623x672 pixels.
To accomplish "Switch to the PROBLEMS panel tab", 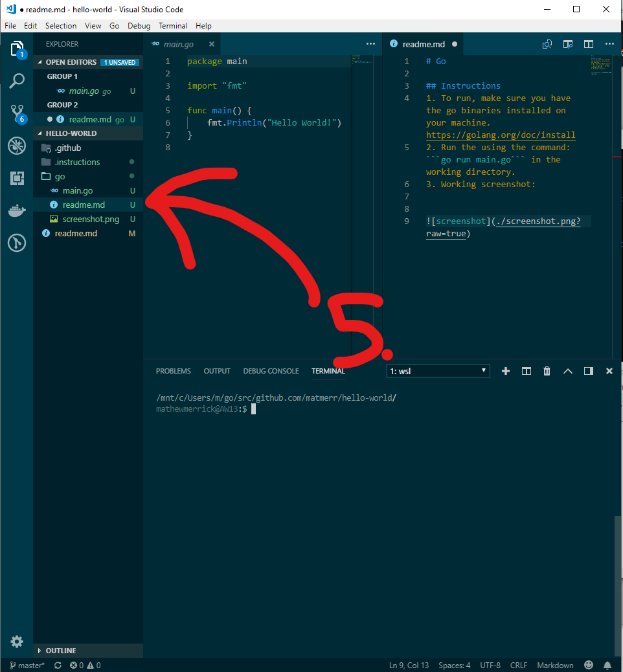I will point(173,371).
